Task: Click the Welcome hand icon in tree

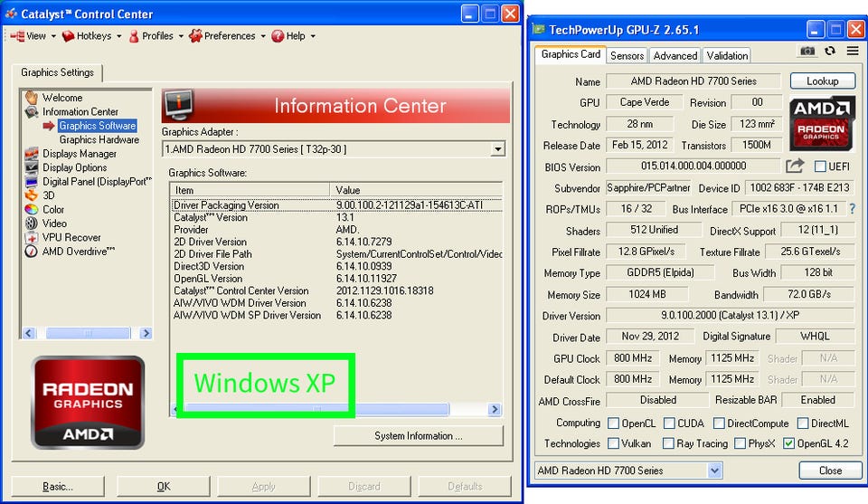Action: (x=32, y=98)
